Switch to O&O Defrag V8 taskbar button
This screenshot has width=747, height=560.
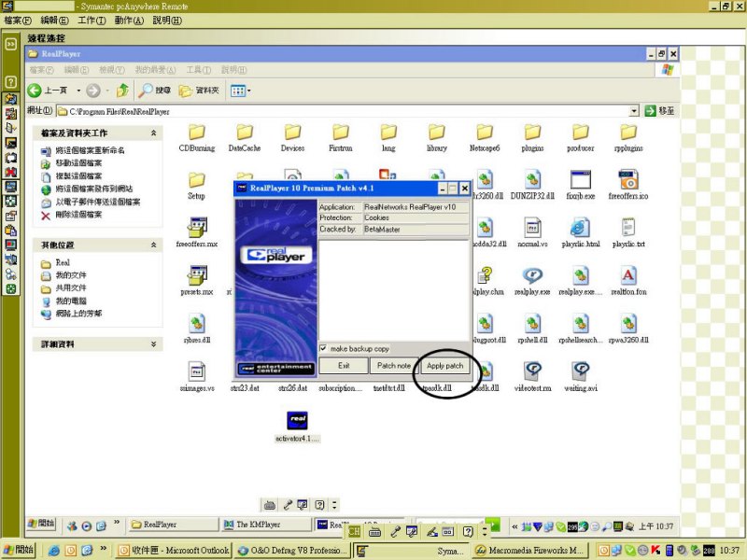tap(293, 550)
